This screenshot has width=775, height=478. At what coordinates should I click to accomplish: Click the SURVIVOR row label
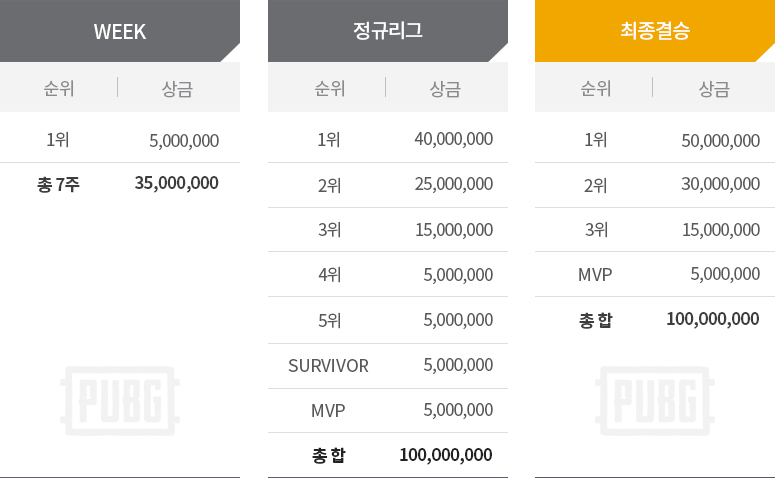point(328,366)
